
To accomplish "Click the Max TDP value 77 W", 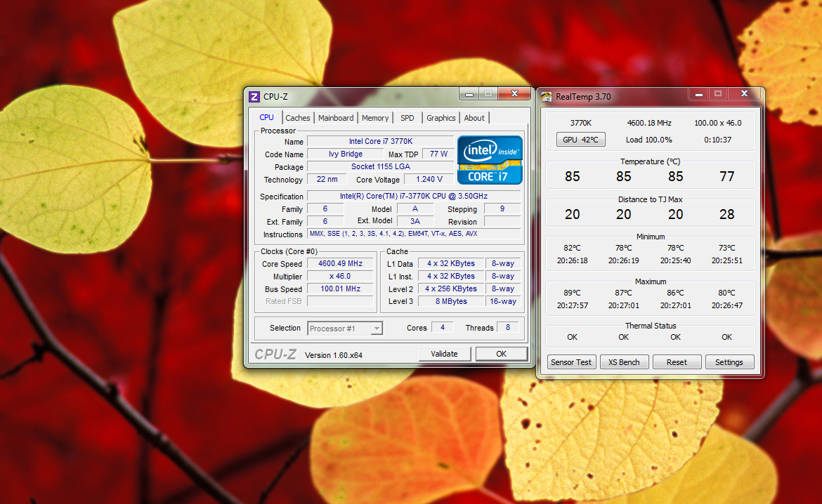I will [x=438, y=154].
